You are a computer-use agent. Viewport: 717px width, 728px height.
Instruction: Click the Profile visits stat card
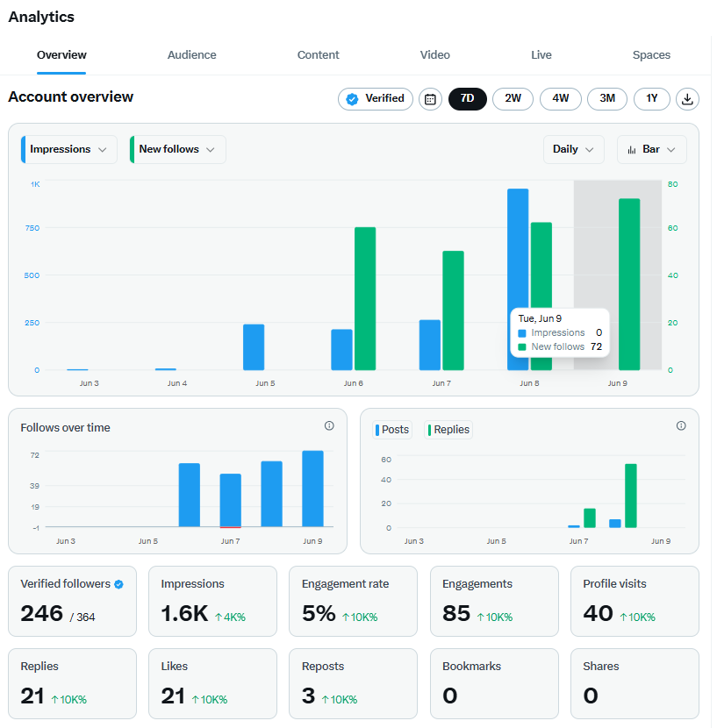click(635, 601)
